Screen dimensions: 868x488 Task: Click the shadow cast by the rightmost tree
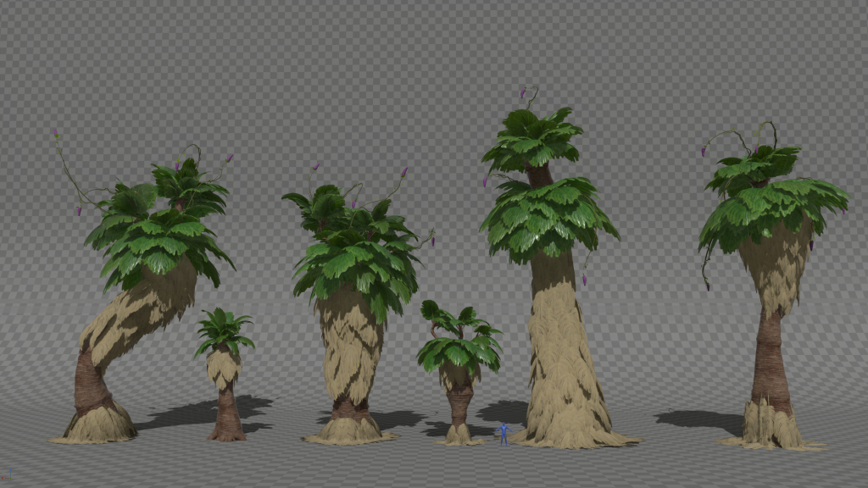coord(700,422)
